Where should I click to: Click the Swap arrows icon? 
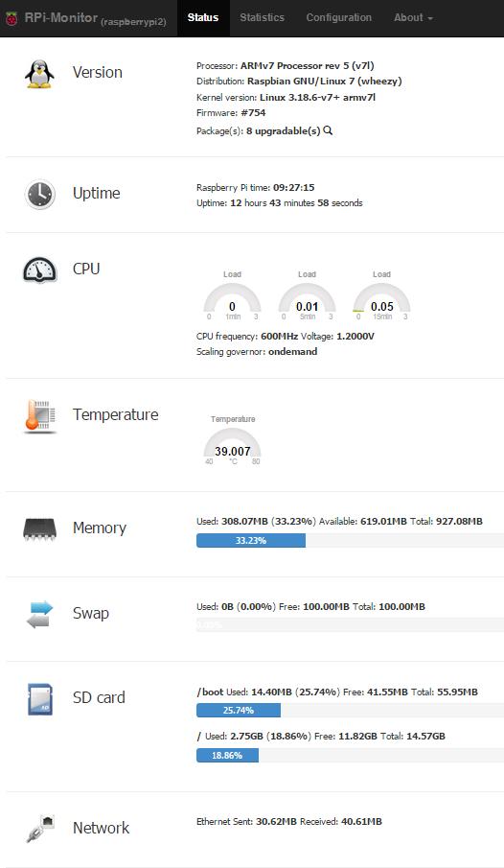click(40, 614)
